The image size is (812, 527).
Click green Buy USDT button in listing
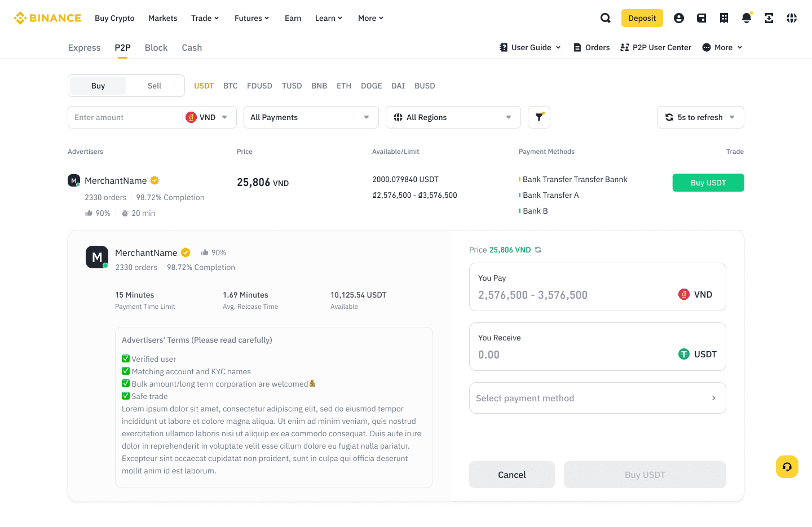708,183
